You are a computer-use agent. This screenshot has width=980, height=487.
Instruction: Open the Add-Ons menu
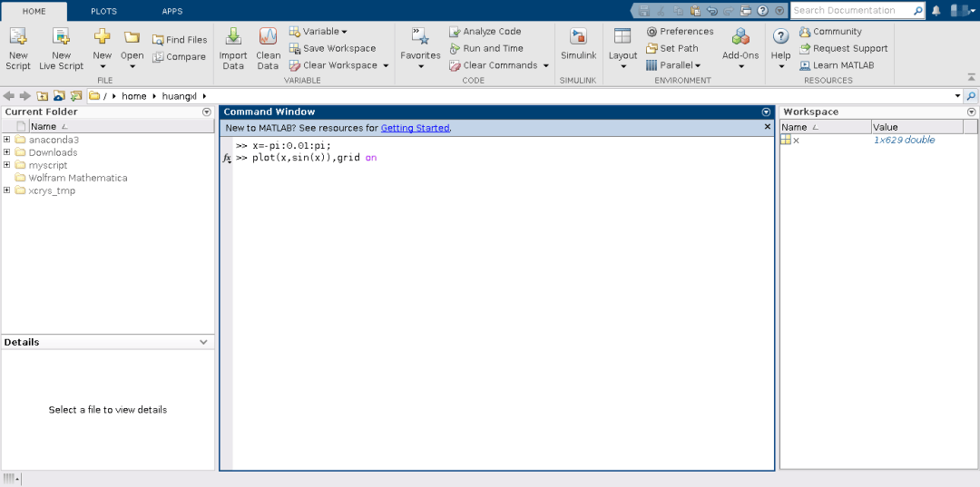[x=740, y=49]
